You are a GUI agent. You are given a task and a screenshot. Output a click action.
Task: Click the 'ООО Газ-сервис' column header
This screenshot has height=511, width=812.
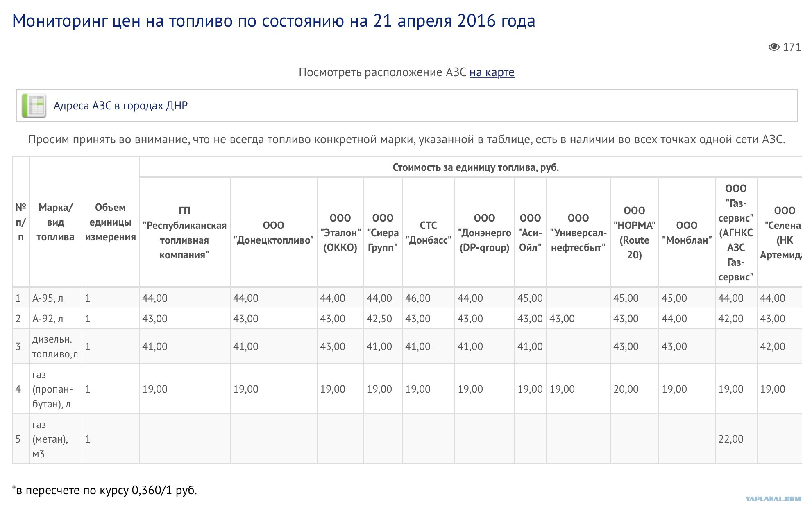pyautogui.click(x=736, y=233)
